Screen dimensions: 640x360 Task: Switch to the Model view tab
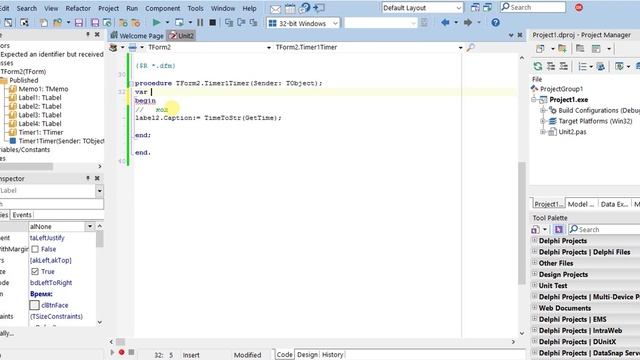pos(581,204)
